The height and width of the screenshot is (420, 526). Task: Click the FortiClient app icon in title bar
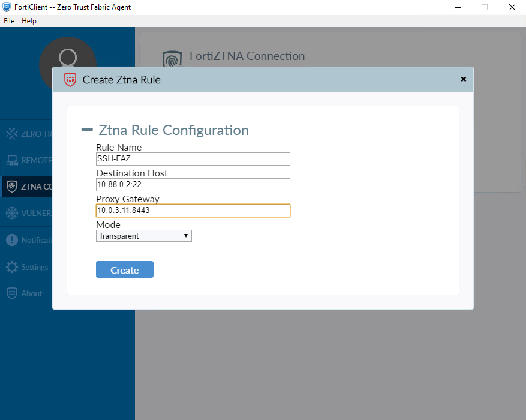(7, 7)
